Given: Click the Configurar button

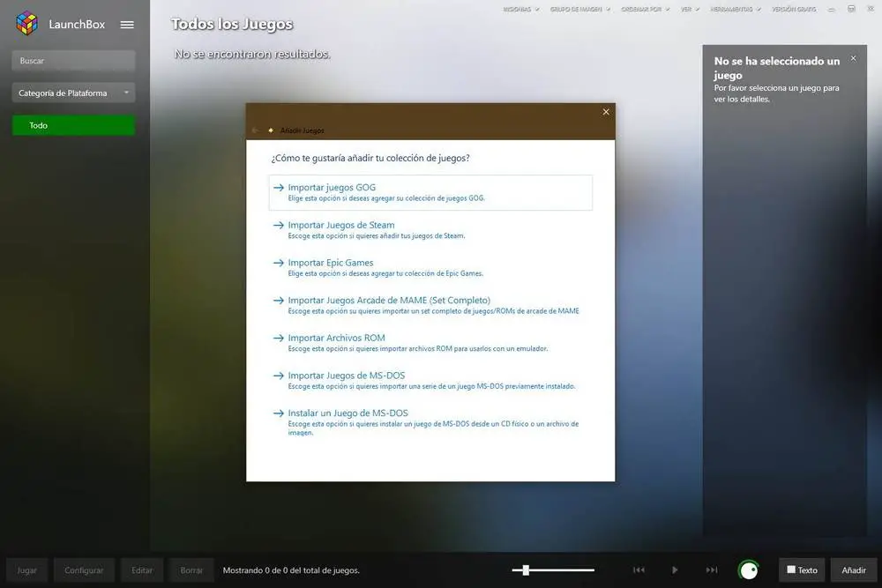Looking at the screenshot, I should pyautogui.click(x=84, y=570).
